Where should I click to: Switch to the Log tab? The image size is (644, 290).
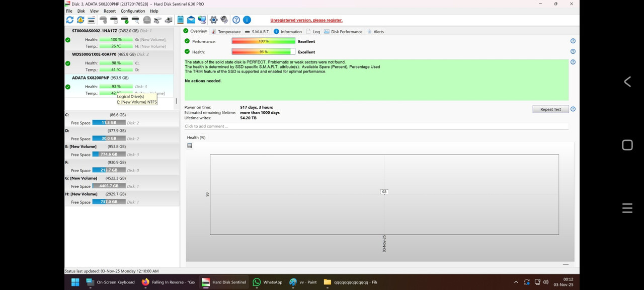pos(312,32)
